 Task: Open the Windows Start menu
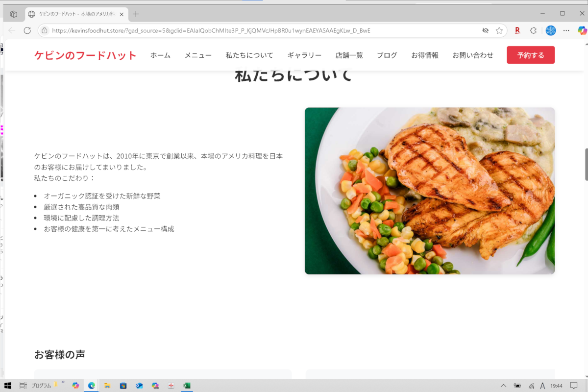tap(8, 386)
